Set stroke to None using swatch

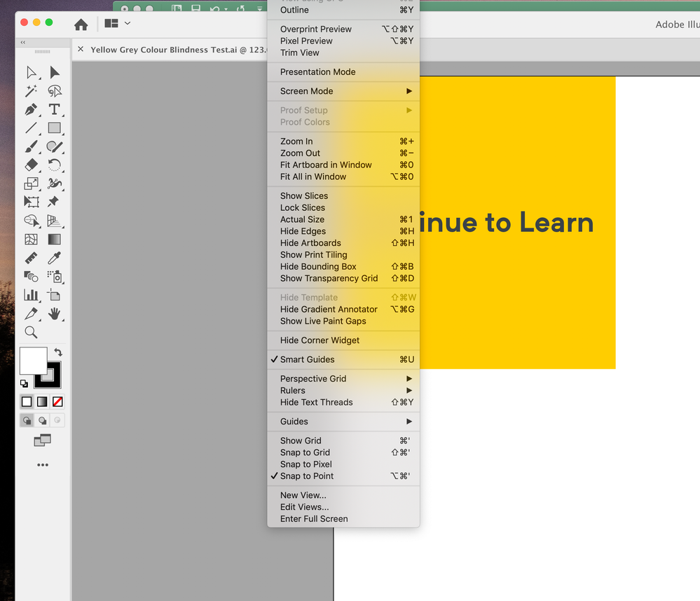point(57,401)
